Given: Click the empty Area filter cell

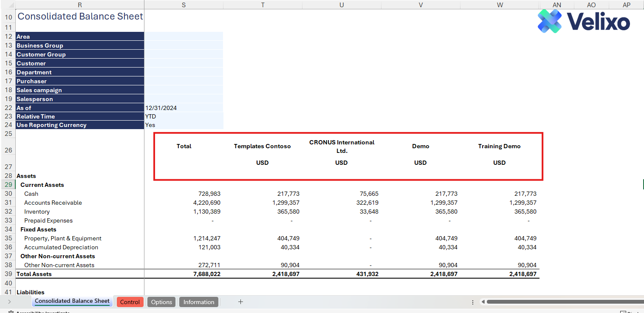Looking at the screenshot, I should click(x=184, y=37).
